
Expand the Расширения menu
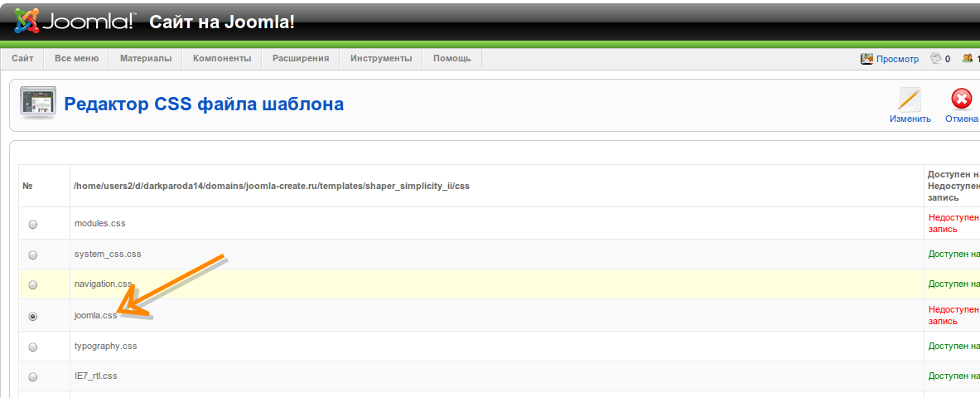pyautogui.click(x=301, y=59)
